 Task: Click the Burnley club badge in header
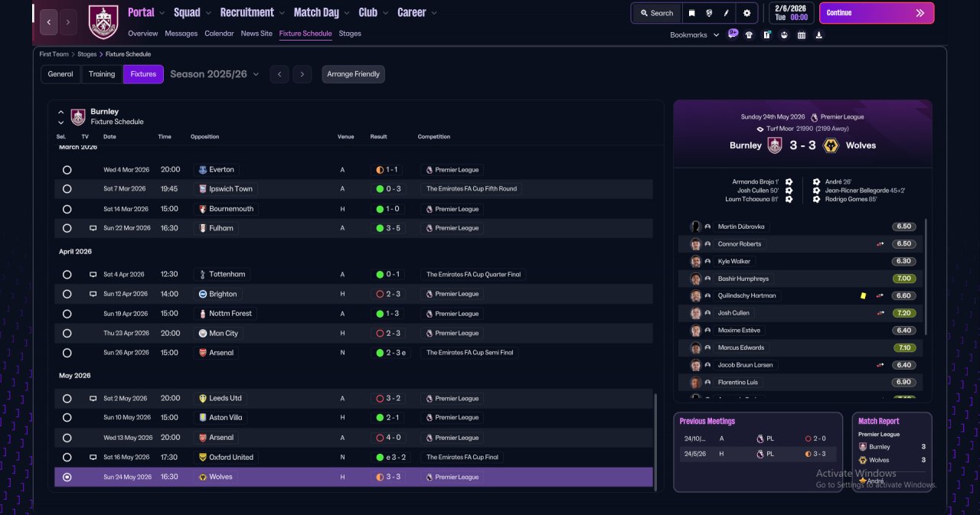103,22
